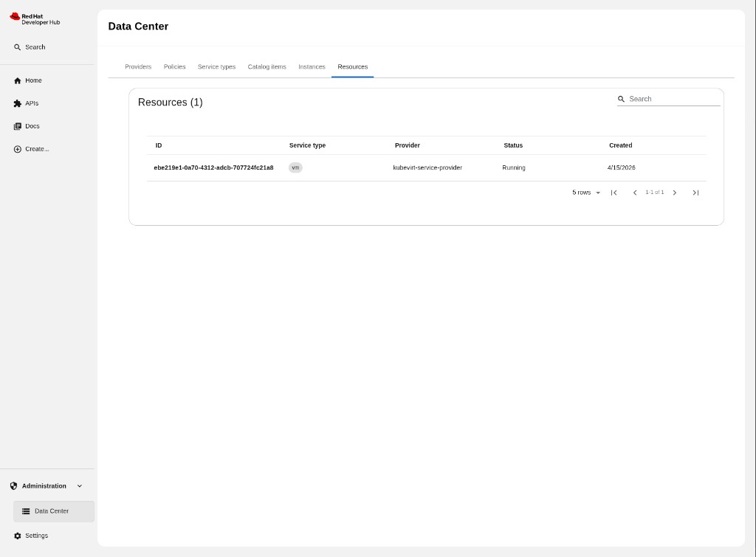The height and width of the screenshot is (557, 756).
Task: Click the Data Center list icon
Action: pos(26,511)
